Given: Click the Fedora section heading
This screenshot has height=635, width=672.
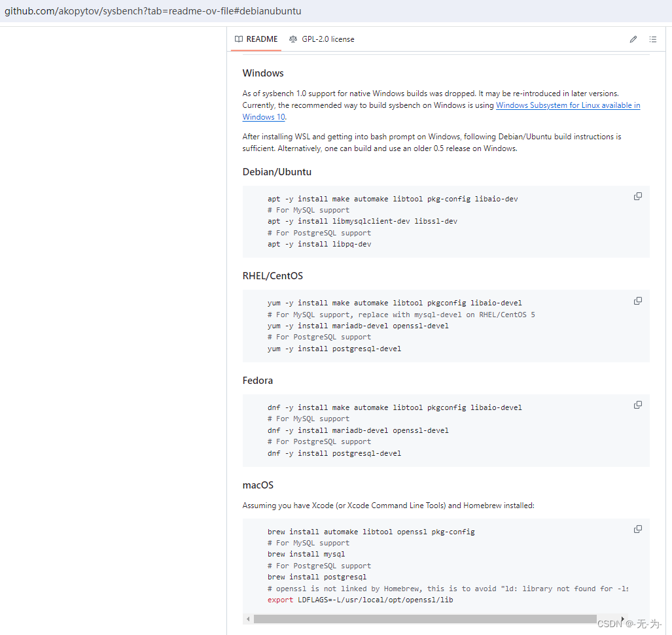Looking at the screenshot, I should (x=257, y=380).
